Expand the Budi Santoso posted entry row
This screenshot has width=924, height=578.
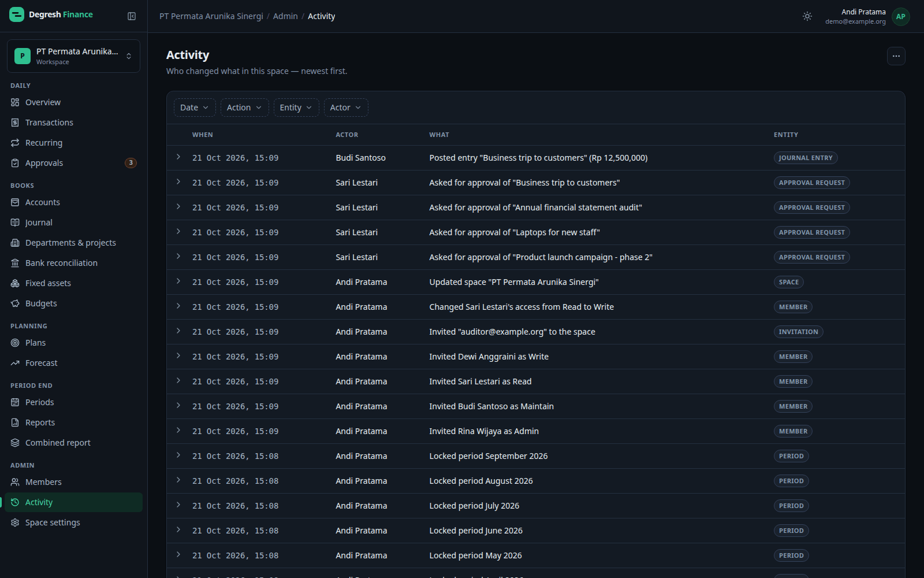(x=178, y=157)
